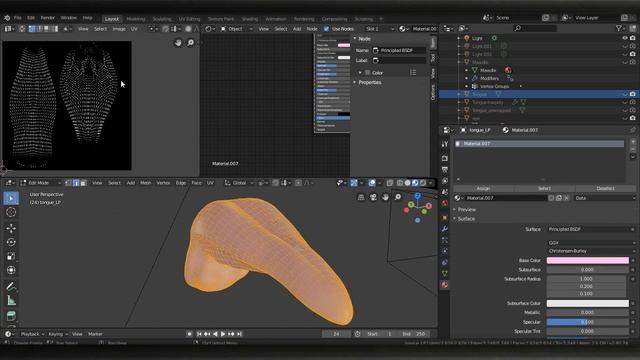Click the white Subsurface Color swatch
This screenshot has height=360, width=640.
pyautogui.click(x=587, y=303)
